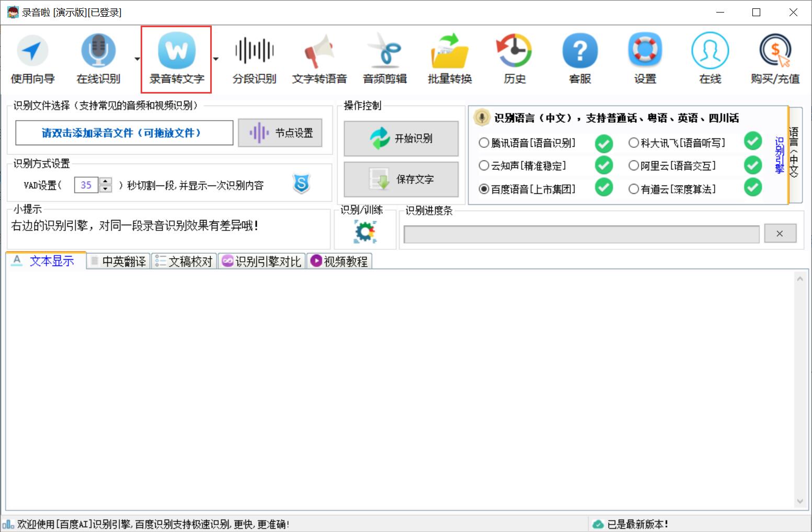Click the green check next to 腾讯语音
Image resolution: width=812 pixels, height=532 pixels.
(604, 143)
